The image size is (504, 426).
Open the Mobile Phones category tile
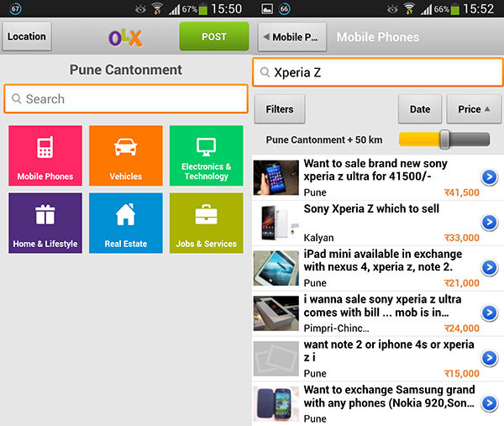(x=45, y=155)
